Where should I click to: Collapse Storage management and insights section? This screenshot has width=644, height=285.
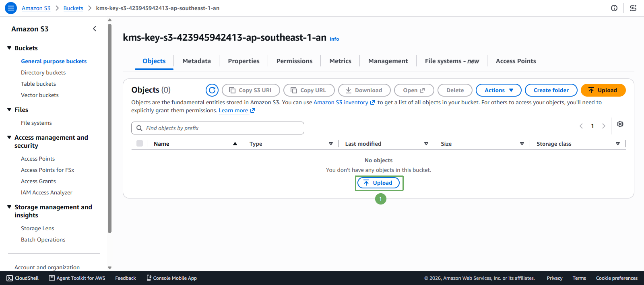pyautogui.click(x=9, y=207)
